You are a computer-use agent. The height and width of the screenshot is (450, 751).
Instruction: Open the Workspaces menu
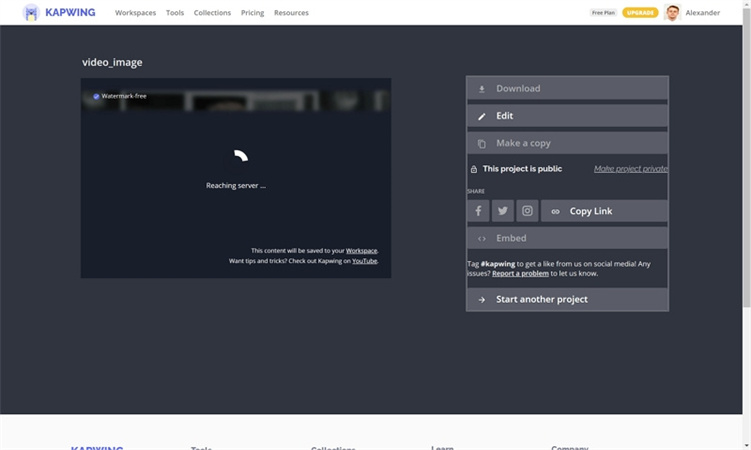tap(135, 13)
